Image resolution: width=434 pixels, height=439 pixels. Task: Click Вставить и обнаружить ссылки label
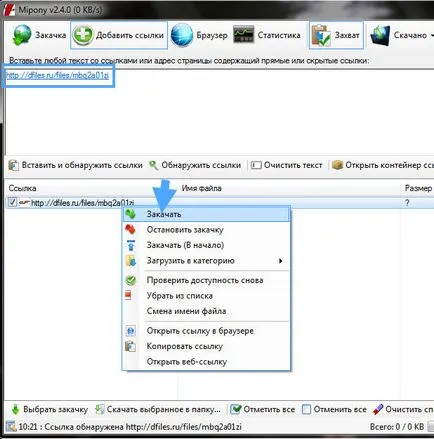[82, 165]
